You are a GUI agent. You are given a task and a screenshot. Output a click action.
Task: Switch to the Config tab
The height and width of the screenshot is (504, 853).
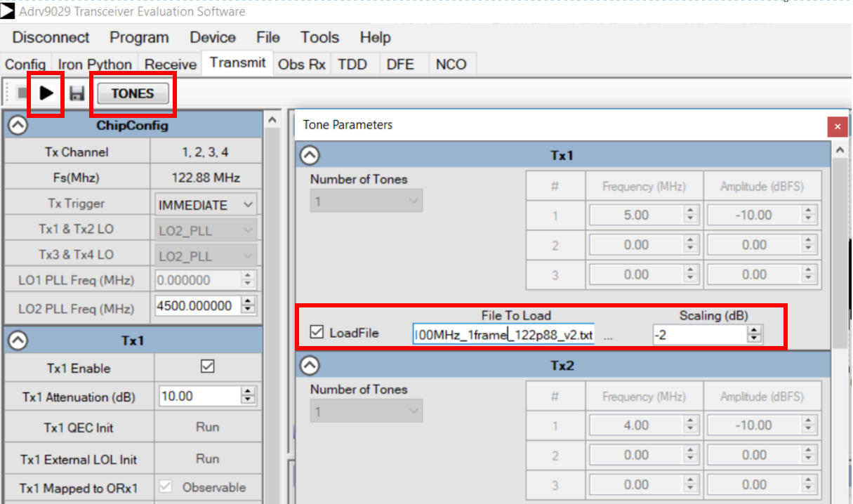coord(25,65)
